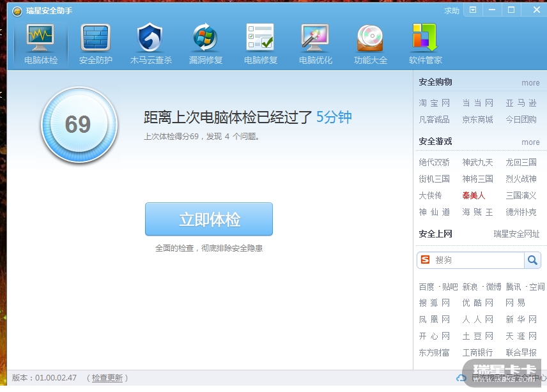Open 神将三国 game link
Screen dimensions: 547x392
pyautogui.click(x=477, y=179)
